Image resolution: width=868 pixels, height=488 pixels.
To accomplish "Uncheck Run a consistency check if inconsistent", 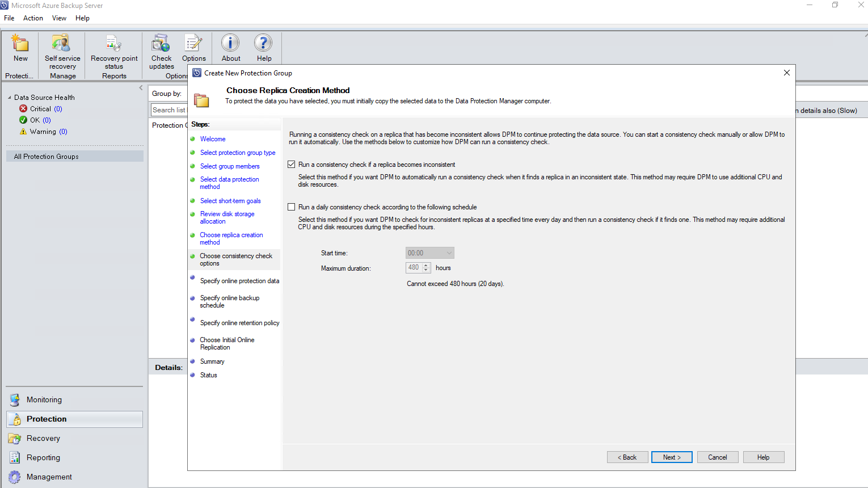I will (x=292, y=165).
